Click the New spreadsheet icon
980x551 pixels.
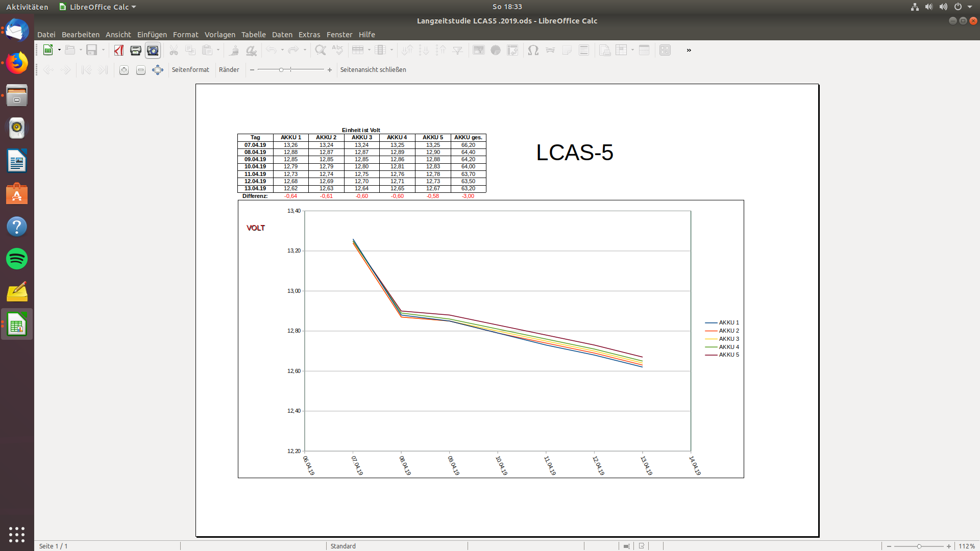click(48, 50)
